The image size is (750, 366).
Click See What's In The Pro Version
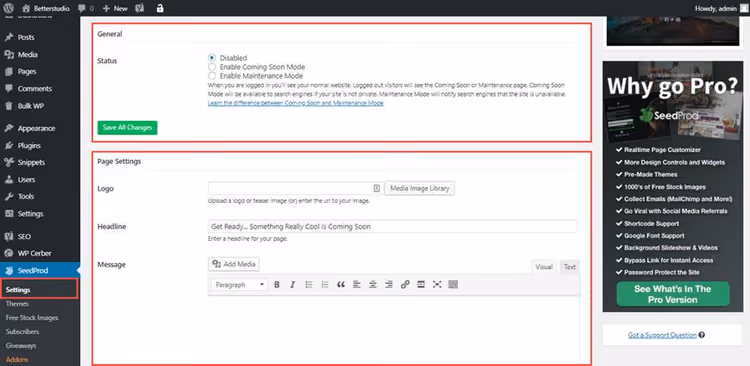tap(673, 294)
